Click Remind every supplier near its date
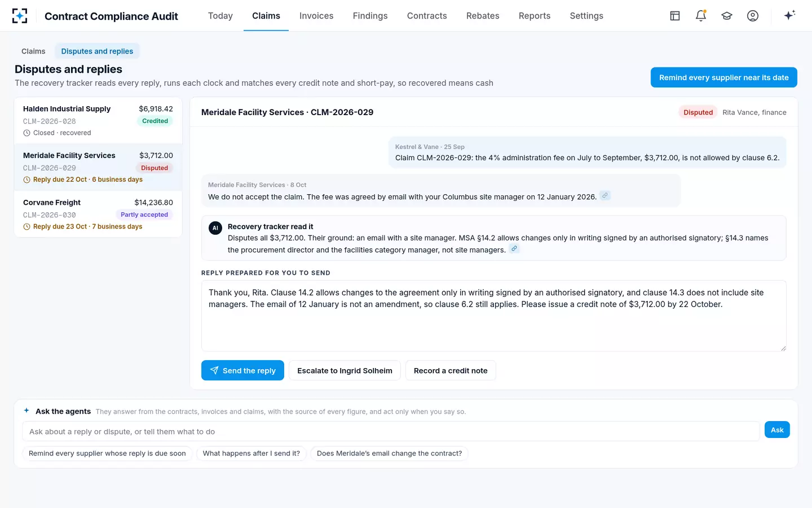The height and width of the screenshot is (508, 812). pyautogui.click(x=724, y=77)
